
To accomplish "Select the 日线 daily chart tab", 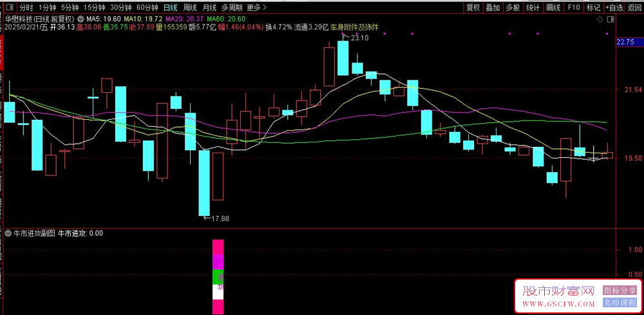I will [170, 7].
